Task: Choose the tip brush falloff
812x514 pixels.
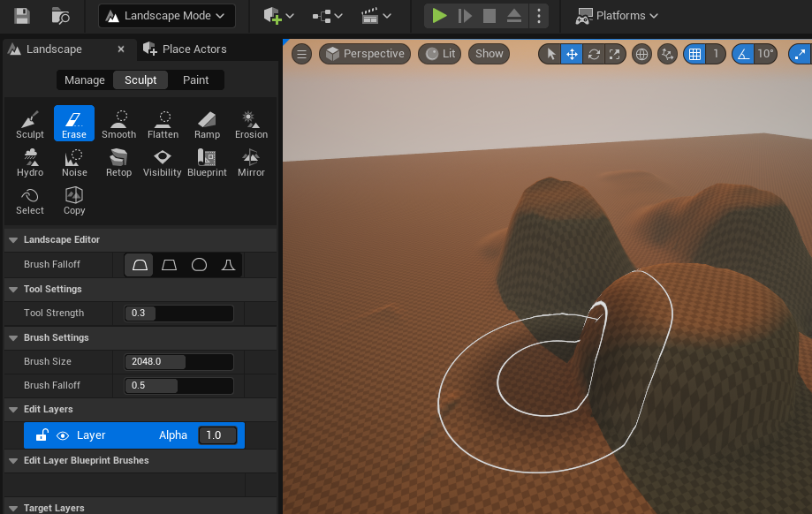Action: click(228, 265)
